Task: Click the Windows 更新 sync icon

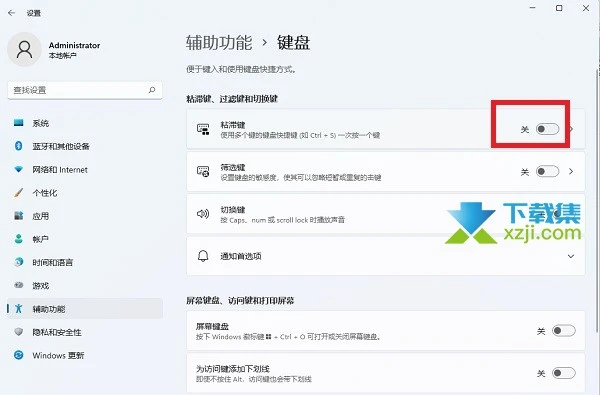Action: click(18, 355)
